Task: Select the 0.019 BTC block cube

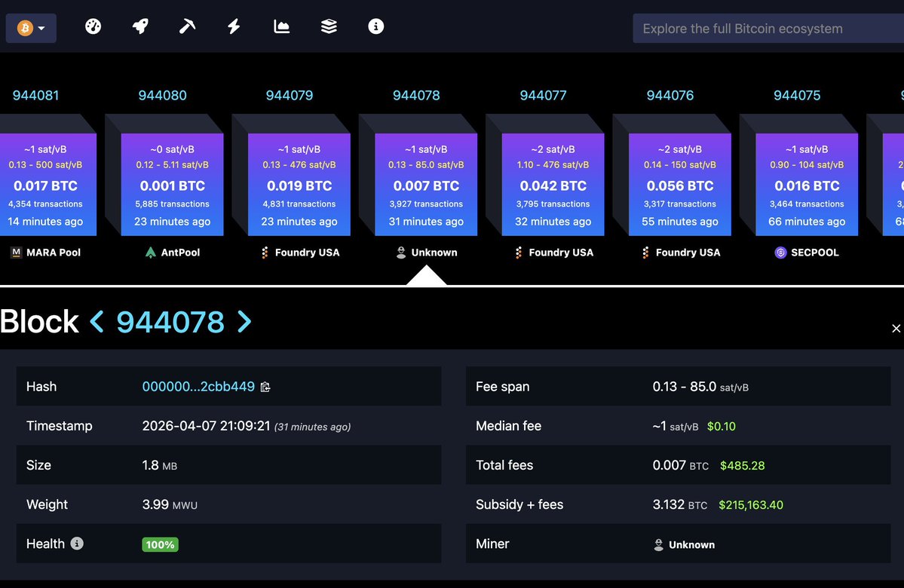Action: tap(299, 185)
